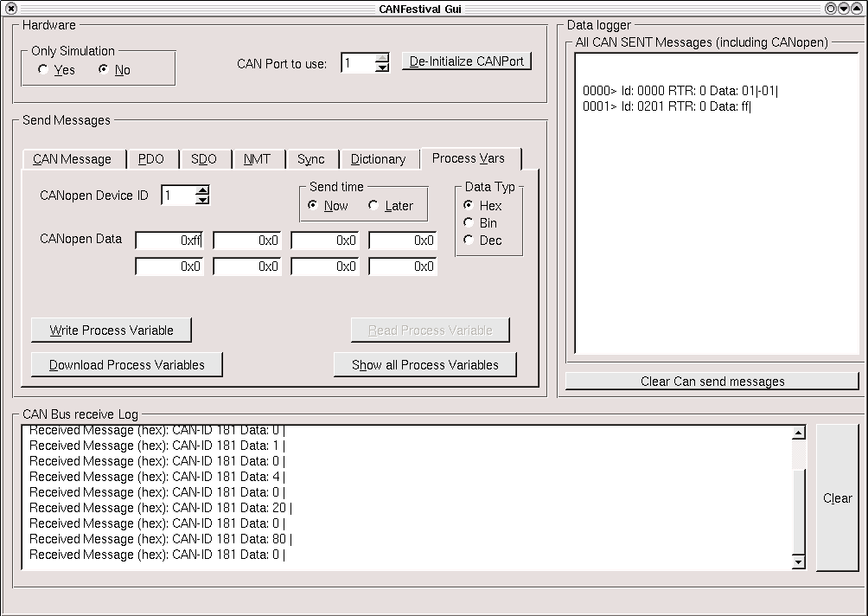868x616 pixels.
Task: Click the receive log scrollbar down arrow
Action: 796,562
